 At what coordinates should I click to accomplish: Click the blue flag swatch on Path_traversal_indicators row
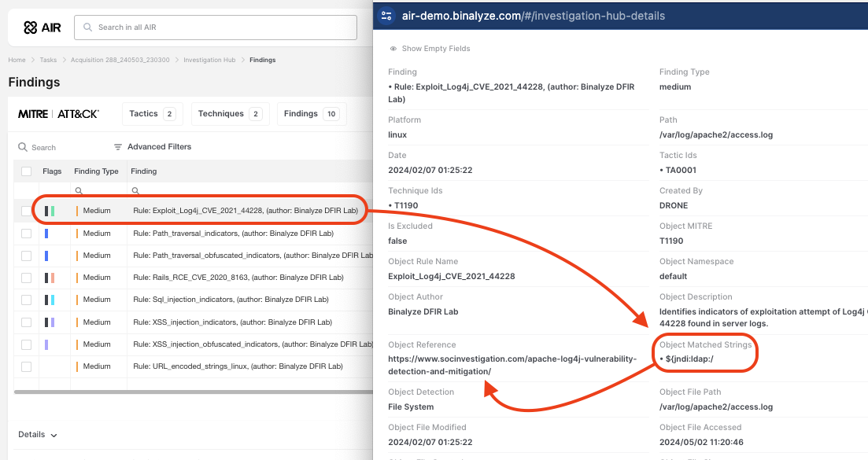pos(46,234)
